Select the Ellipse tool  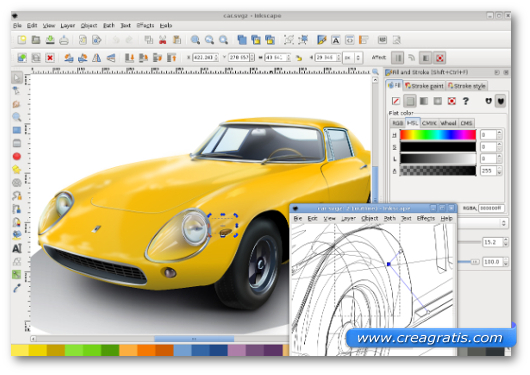point(17,156)
